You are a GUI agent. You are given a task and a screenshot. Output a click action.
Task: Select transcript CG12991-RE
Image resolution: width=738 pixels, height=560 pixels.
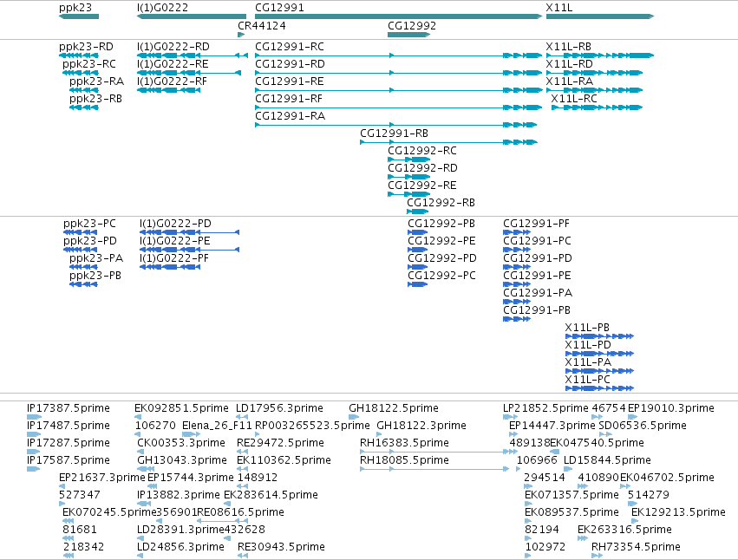point(290,81)
